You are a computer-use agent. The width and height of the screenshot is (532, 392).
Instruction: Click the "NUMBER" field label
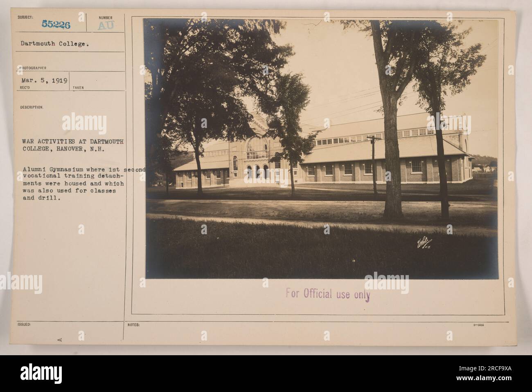tap(106, 18)
